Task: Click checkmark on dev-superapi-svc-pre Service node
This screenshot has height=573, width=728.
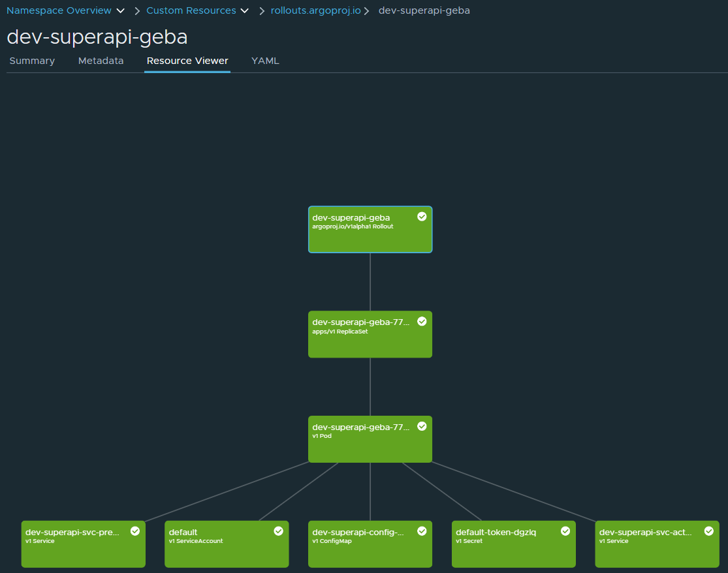Action: (135, 531)
